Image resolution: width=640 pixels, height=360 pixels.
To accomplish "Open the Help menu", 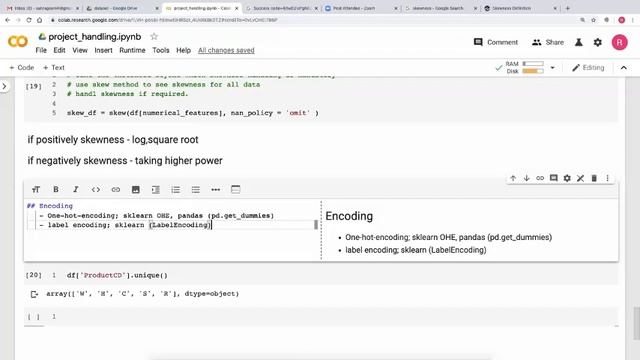I will [183, 50].
